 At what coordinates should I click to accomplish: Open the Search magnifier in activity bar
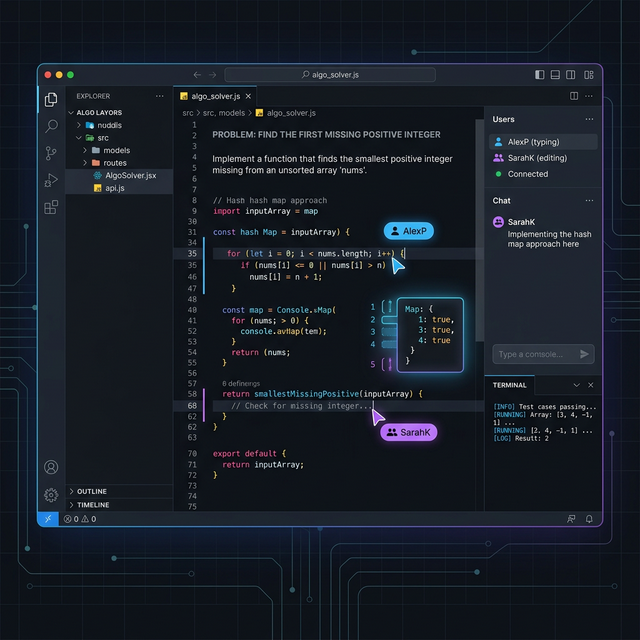(x=51, y=126)
